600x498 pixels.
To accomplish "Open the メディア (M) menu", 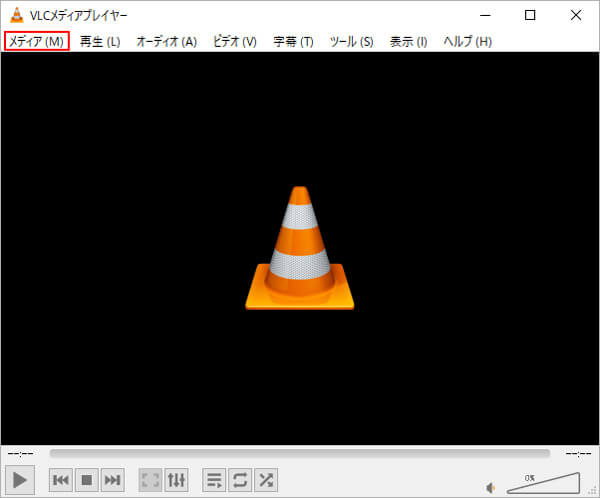I will coord(36,41).
